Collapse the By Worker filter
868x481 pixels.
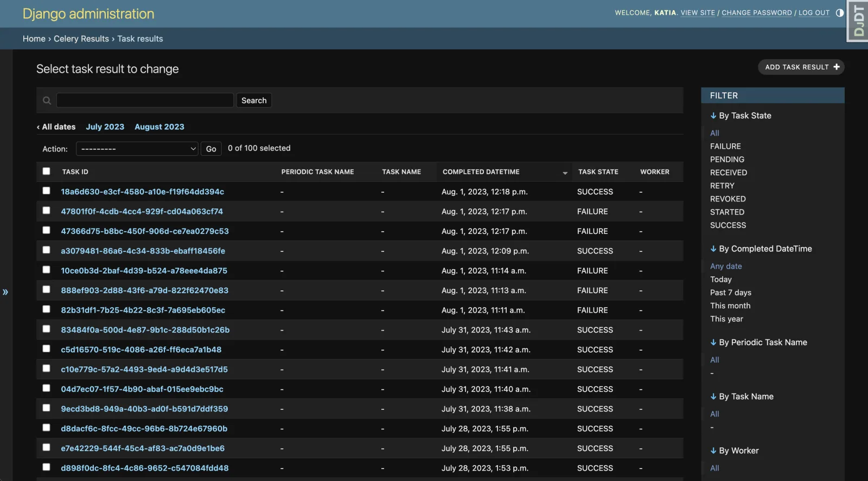(x=735, y=451)
